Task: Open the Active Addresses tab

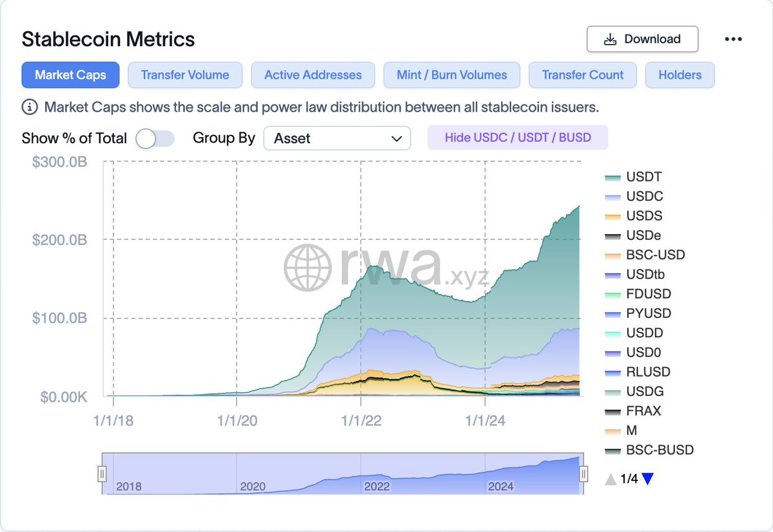Action: click(x=313, y=75)
